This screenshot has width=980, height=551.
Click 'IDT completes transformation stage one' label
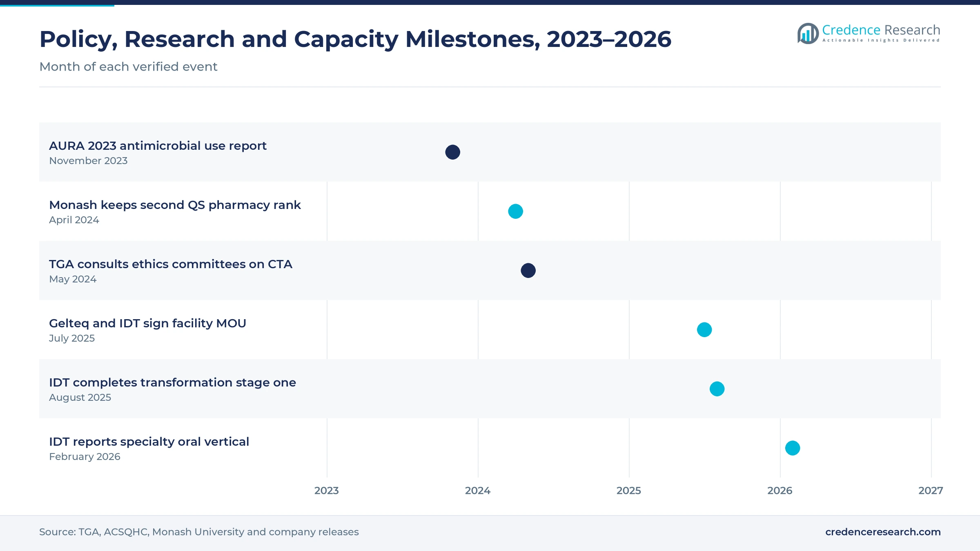(x=172, y=382)
